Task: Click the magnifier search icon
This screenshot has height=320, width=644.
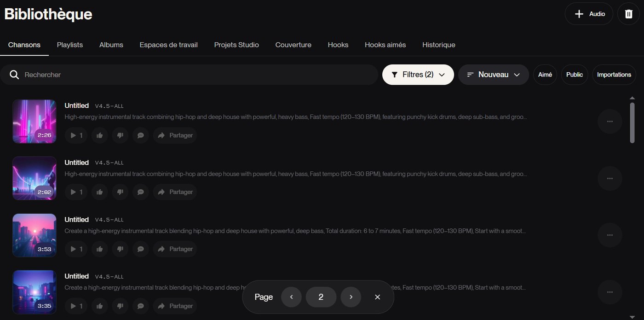Action: pyautogui.click(x=14, y=75)
